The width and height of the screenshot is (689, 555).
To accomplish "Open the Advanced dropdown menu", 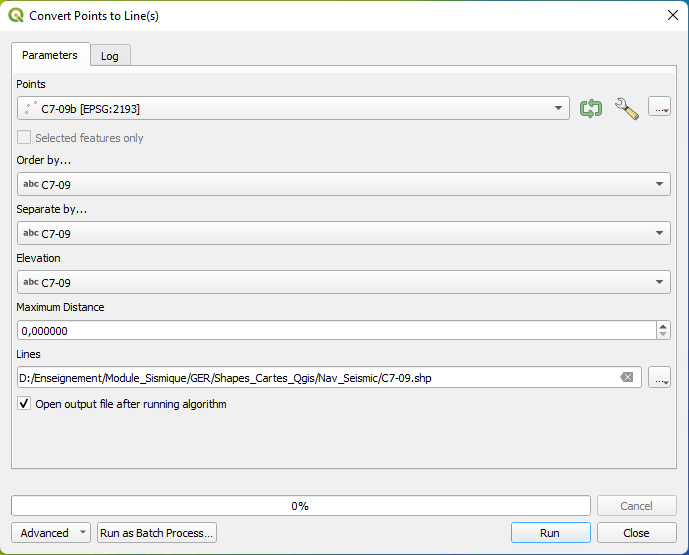I will pos(51,533).
